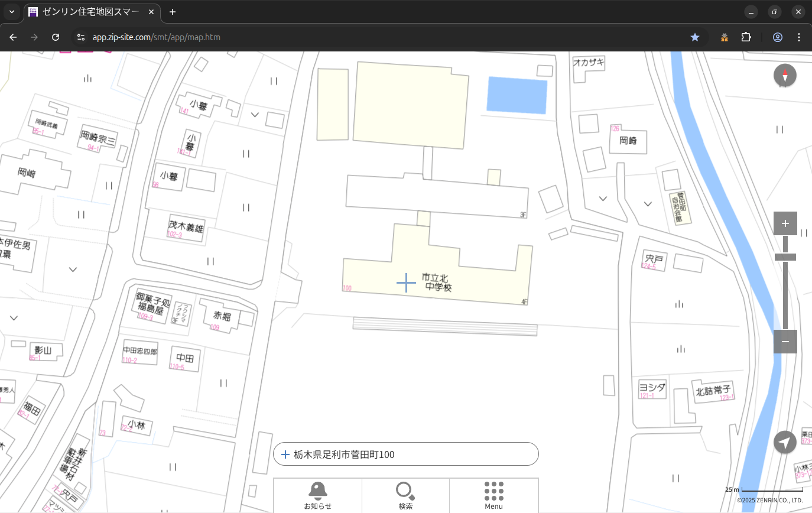Reload the map page
The image size is (812, 513).
pyautogui.click(x=56, y=37)
